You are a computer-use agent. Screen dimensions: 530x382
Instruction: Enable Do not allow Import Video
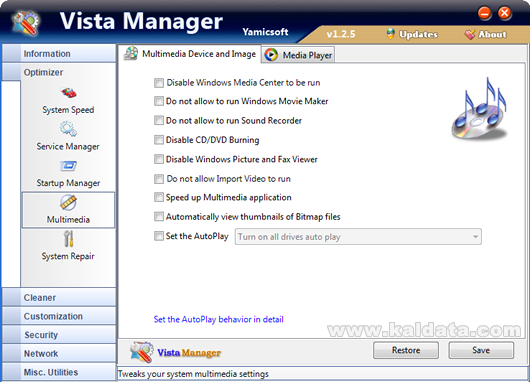tap(159, 179)
